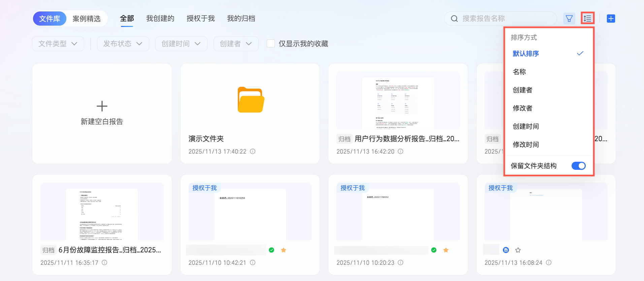The width and height of the screenshot is (644, 281).
Task: Click the timestamp 2025/11/13 17:40:22
Action: [218, 152]
